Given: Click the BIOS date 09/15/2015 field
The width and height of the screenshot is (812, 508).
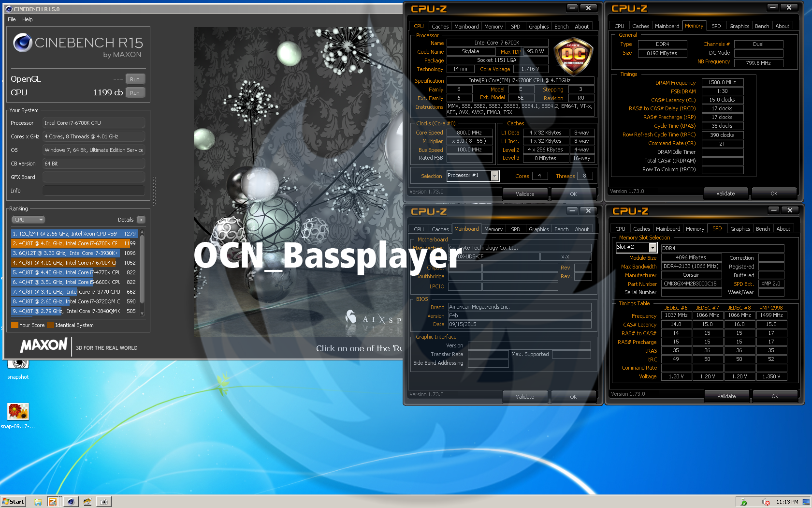Looking at the screenshot, I should tap(520, 324).
